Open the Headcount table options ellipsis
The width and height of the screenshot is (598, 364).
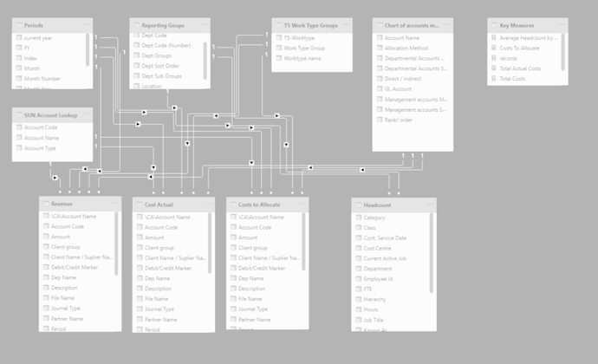(x=430, y=205)
